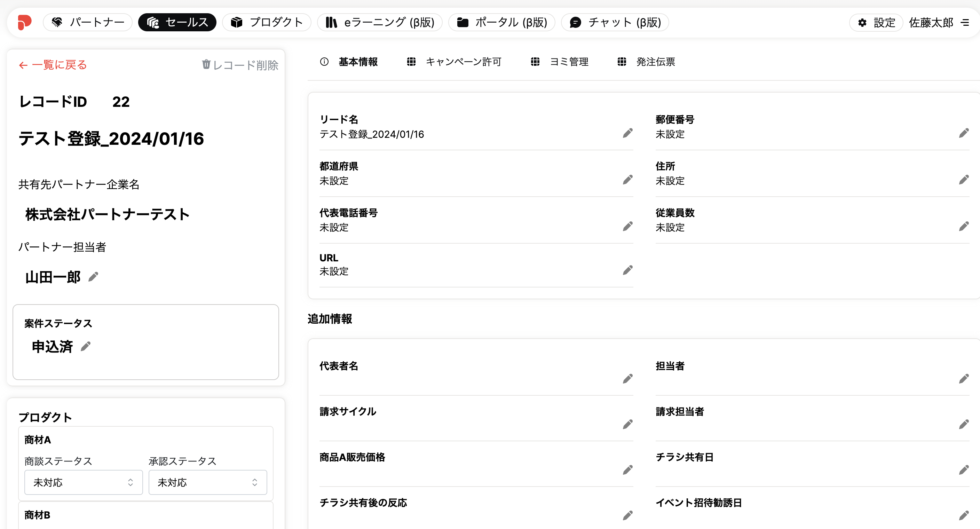Switch to the ヨミ管理 tab
Viewport: 980px width, 529px height.
point(560,62)
